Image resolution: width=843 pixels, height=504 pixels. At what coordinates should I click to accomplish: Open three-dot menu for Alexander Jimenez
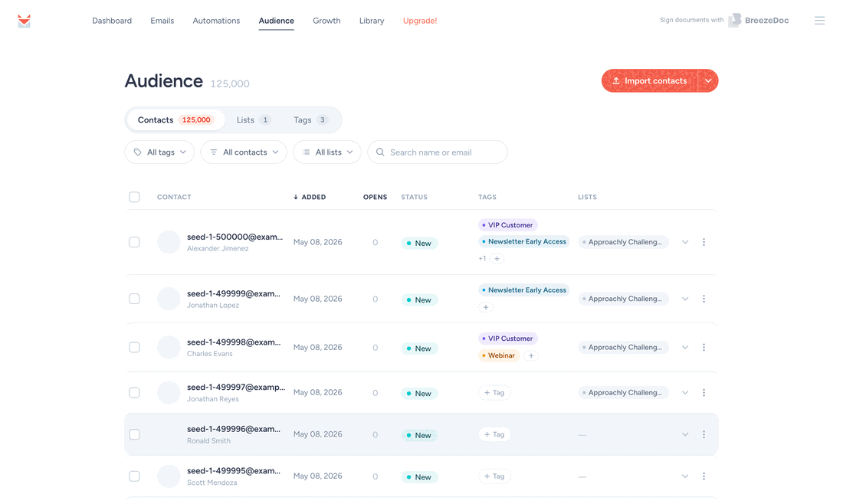(704, 242)
